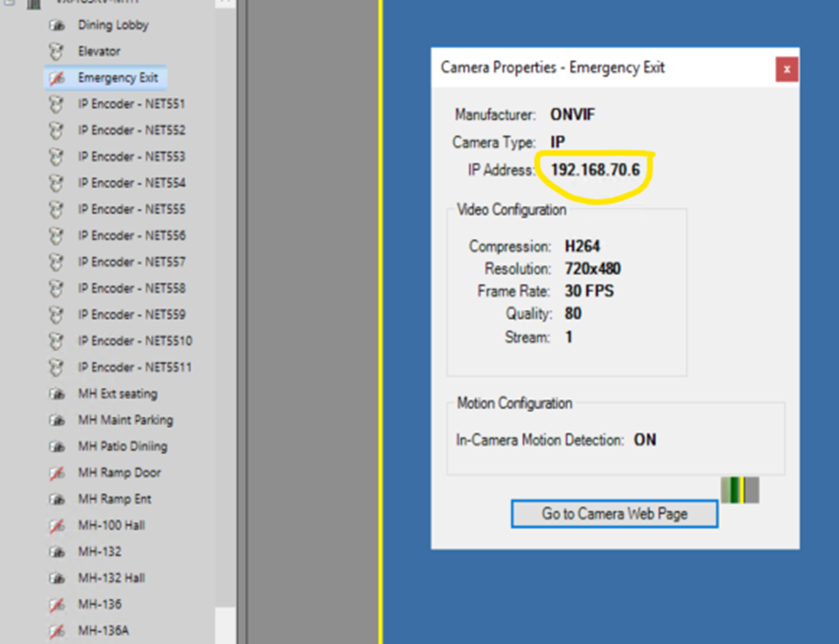This screenshot has width=839, height=644.
Task: Click the IP Encoder - NET556 camera icon
Action: [56, 236]
